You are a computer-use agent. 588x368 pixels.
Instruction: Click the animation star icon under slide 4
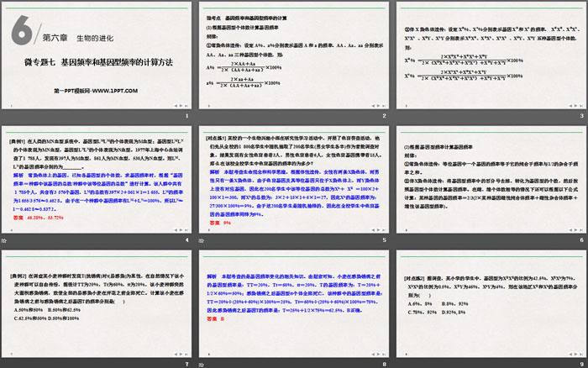coord(4,240)
